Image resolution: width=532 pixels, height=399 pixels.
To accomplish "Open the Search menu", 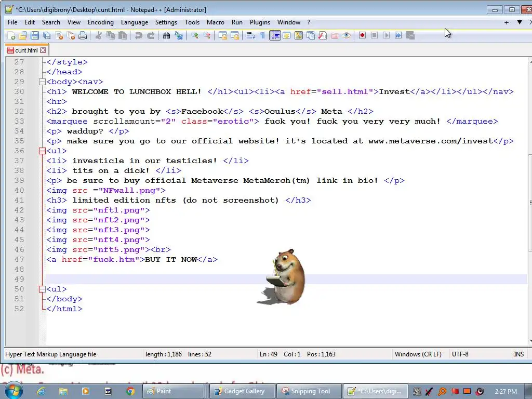I will coord(51,22).
